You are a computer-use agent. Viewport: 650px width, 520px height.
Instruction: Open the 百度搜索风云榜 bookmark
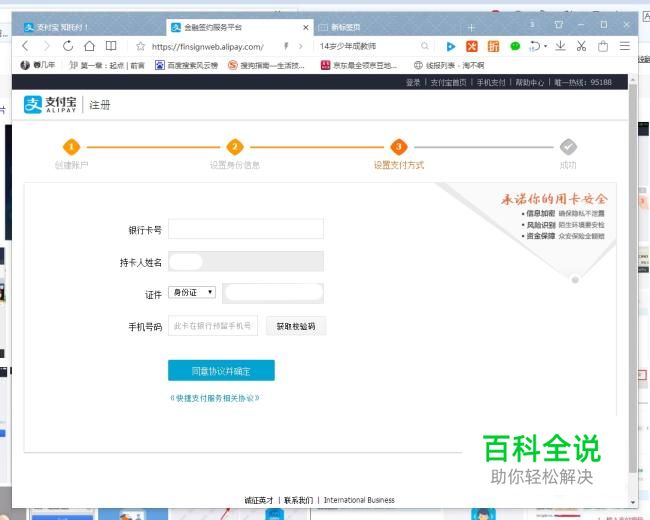187,65
